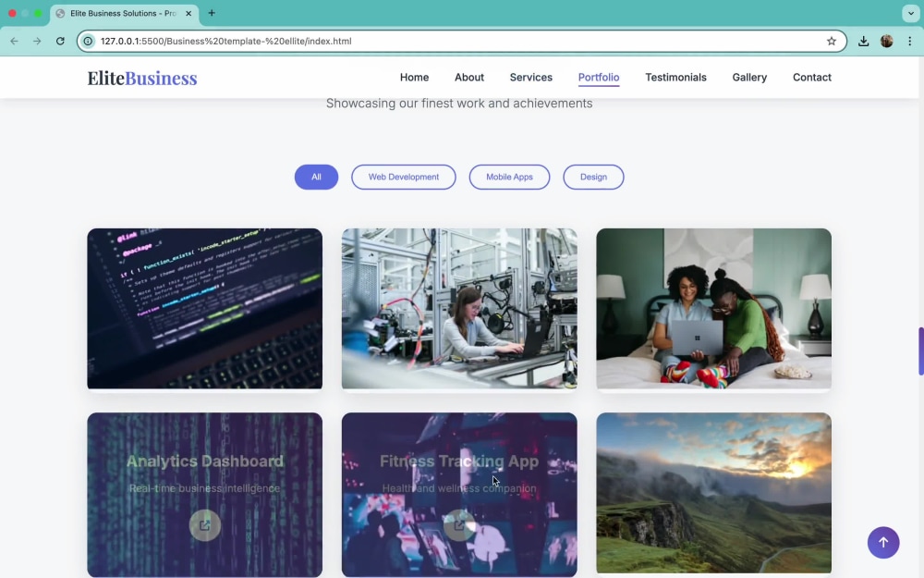The width and height of the screenshot is (924, 578).
Task: Select the All portfolio filter
Action: tap(316, 177)
